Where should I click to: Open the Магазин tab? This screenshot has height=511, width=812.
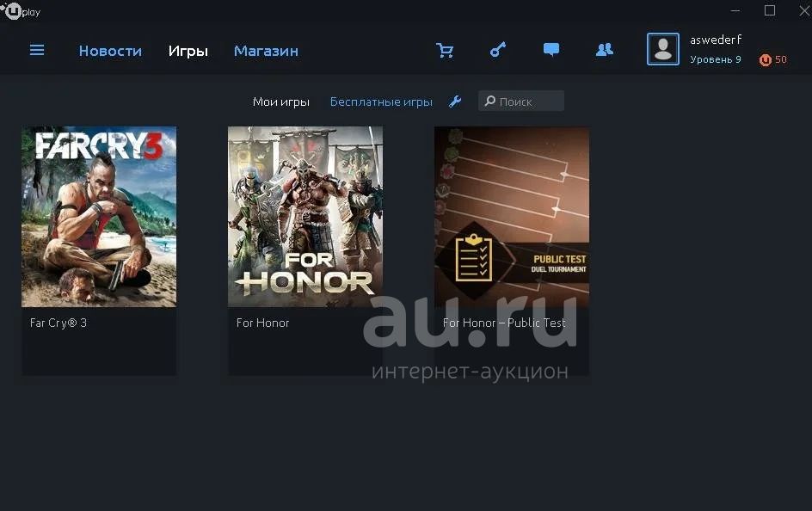pos(266,51)
